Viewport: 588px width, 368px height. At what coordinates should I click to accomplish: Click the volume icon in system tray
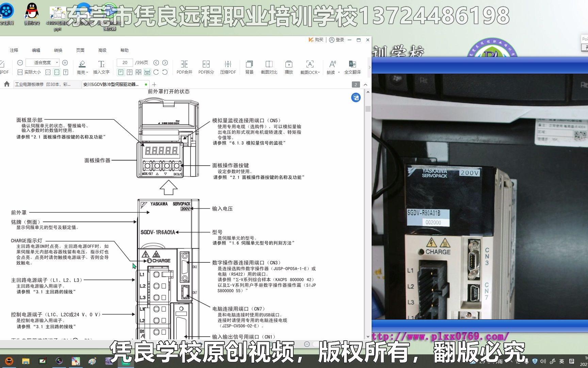coord(543,361)
